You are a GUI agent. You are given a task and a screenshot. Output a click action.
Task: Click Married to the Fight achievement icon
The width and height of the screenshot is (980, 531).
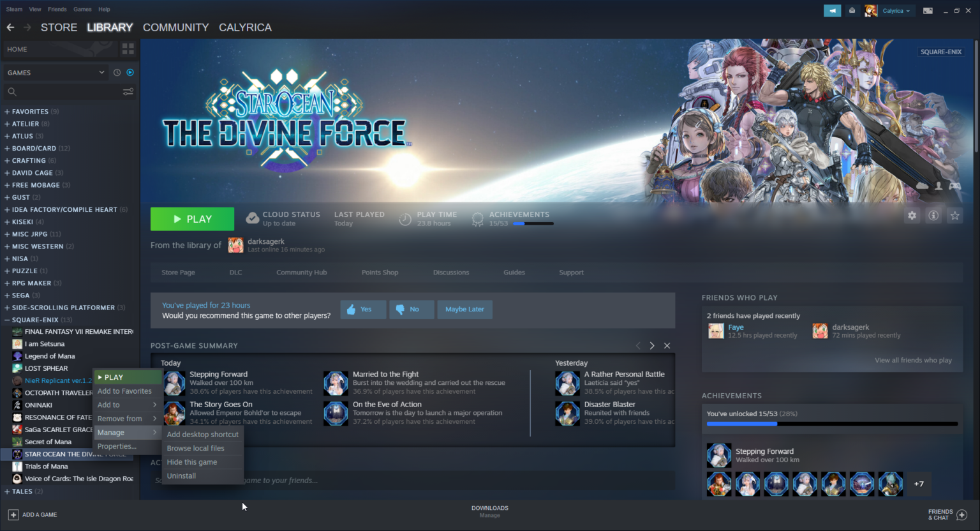pyautogui.click(x=336, y=383)
